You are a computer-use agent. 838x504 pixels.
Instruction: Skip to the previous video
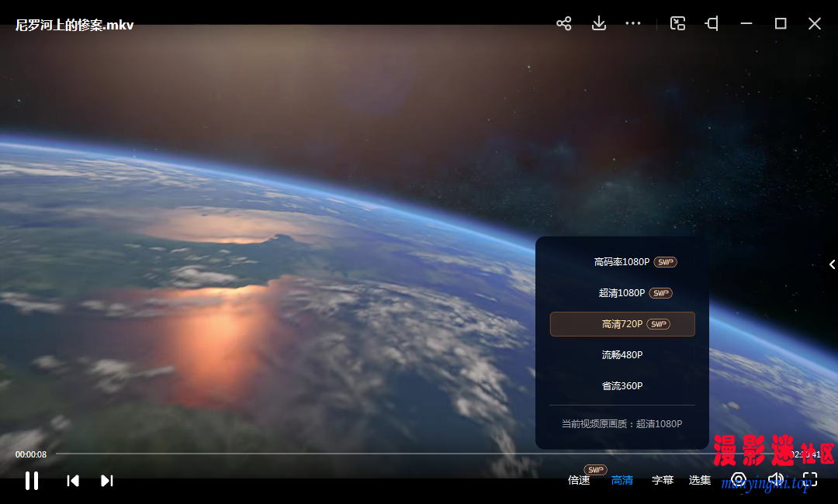[73, 481]
